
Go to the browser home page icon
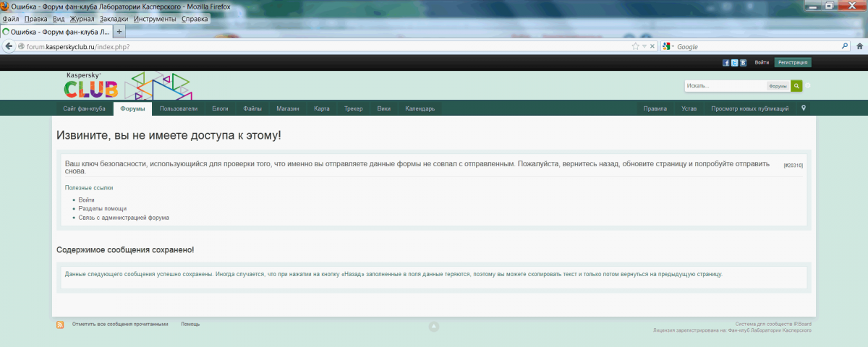pyautogui.click(x=859, y=46)
